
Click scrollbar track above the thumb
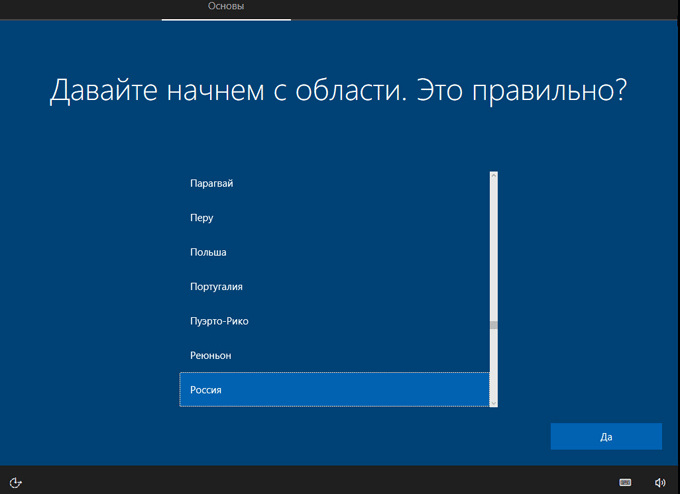494,250
